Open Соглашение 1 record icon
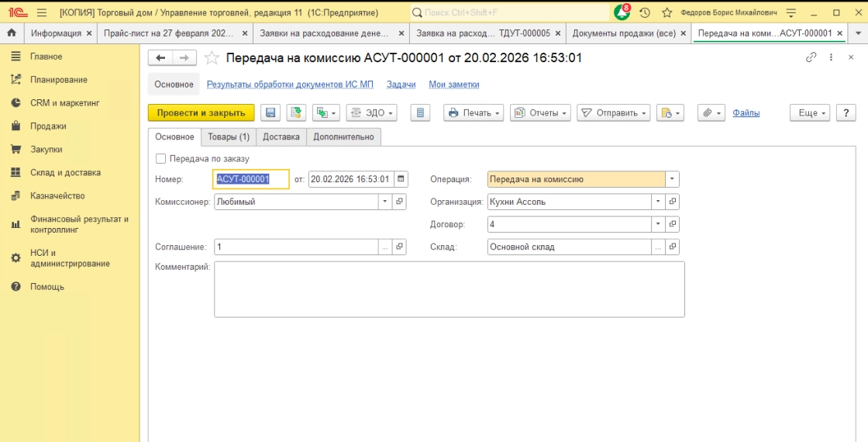 [399, 247]
